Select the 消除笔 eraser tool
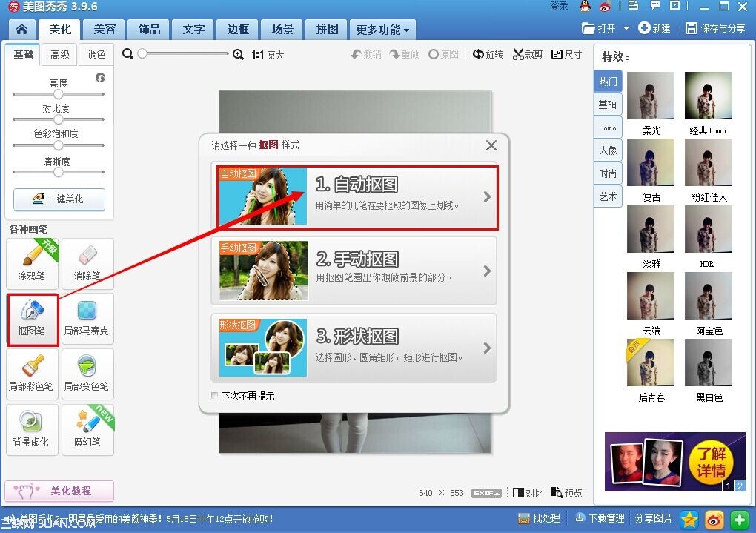756x533 pixels. click(87, 263)
